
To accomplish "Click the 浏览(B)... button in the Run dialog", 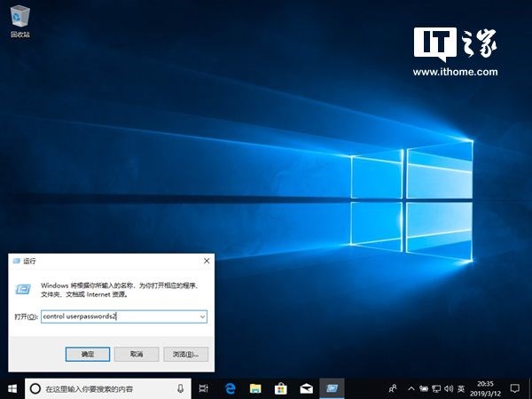I will point(185,354).
